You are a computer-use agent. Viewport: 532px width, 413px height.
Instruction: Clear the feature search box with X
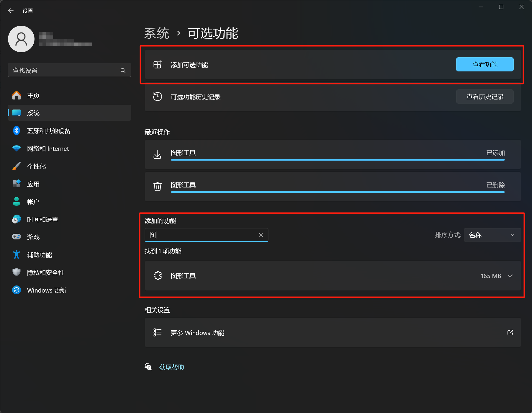(x=261, y=235)
